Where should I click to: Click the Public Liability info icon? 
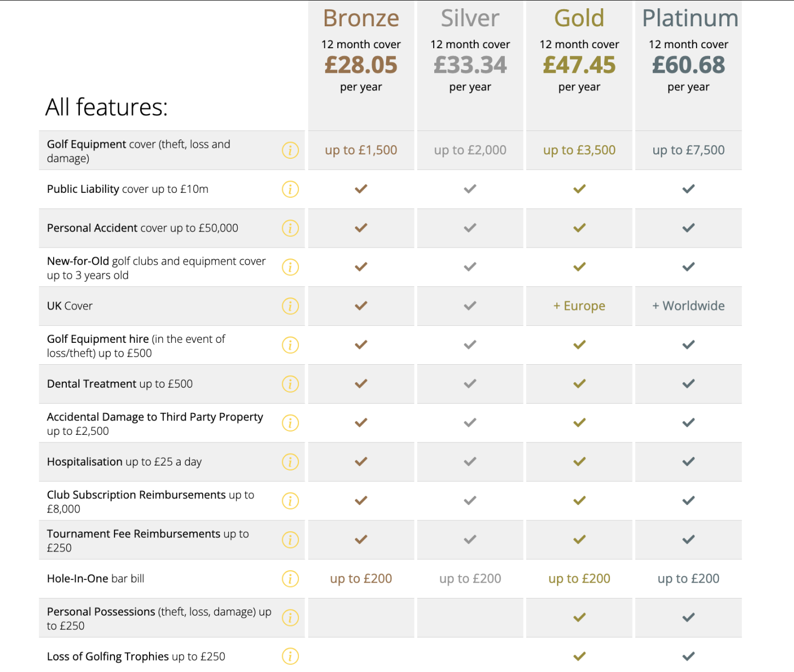[290, 189]
